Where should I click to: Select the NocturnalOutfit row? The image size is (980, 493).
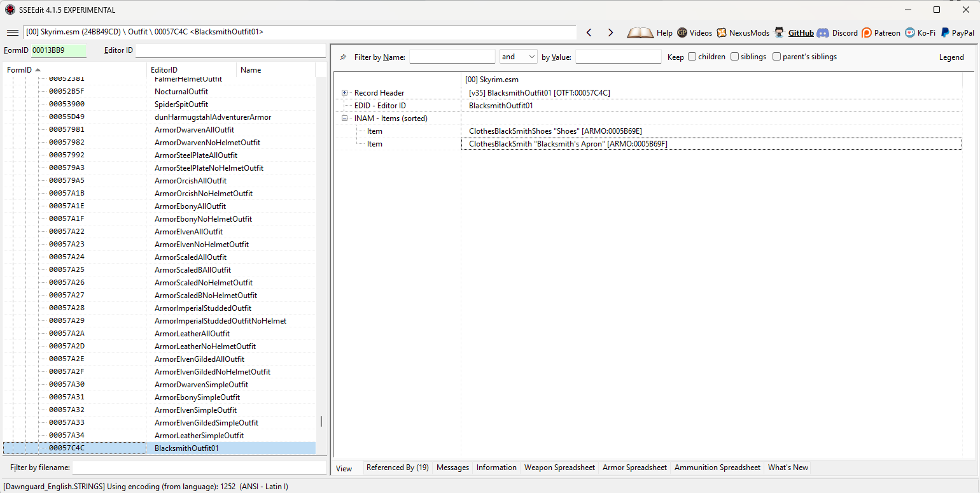159,92
